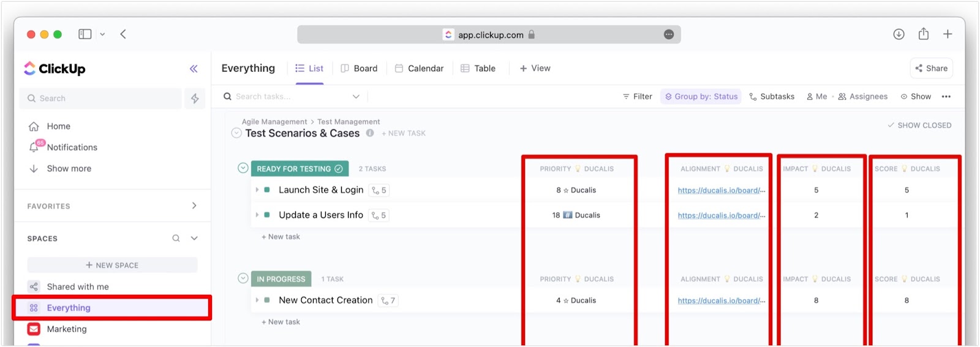Switch to the Calendar tab
The image size is (980, 347).
pos(419,69)
